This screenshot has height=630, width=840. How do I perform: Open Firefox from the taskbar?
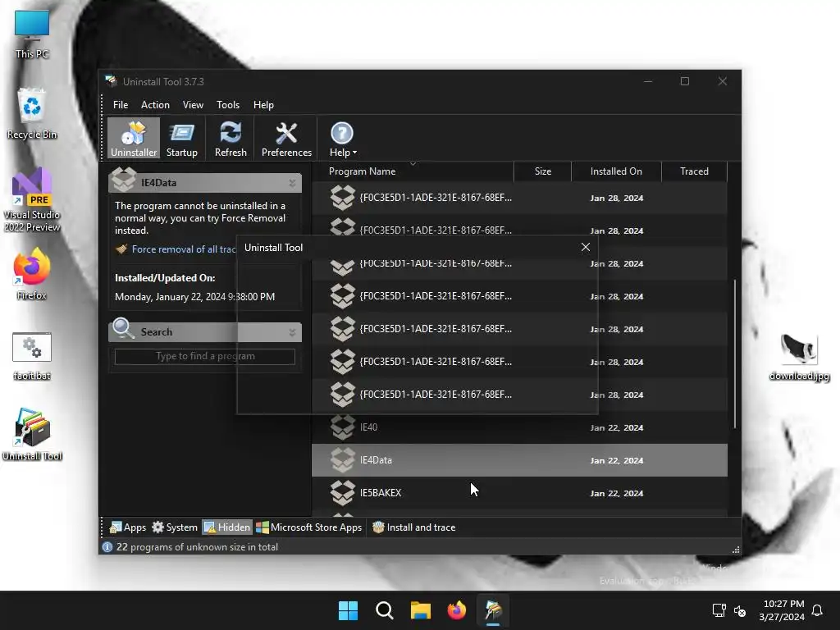tap(456, 610)
